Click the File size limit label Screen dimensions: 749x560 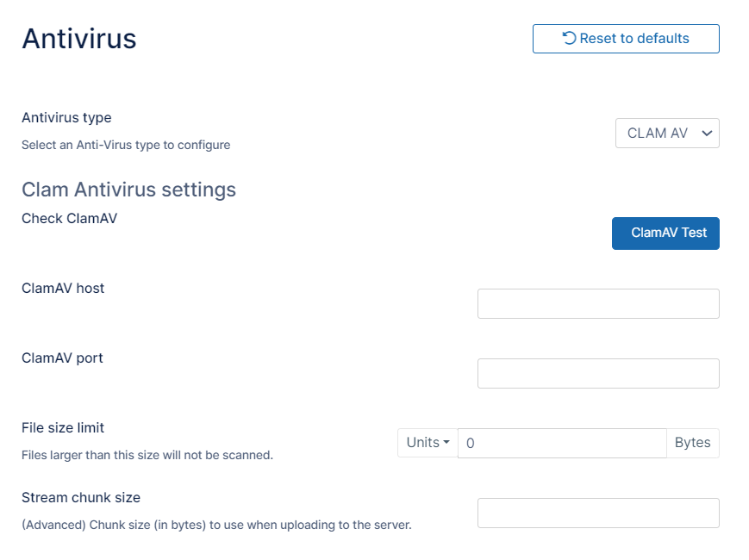point(63,427)
